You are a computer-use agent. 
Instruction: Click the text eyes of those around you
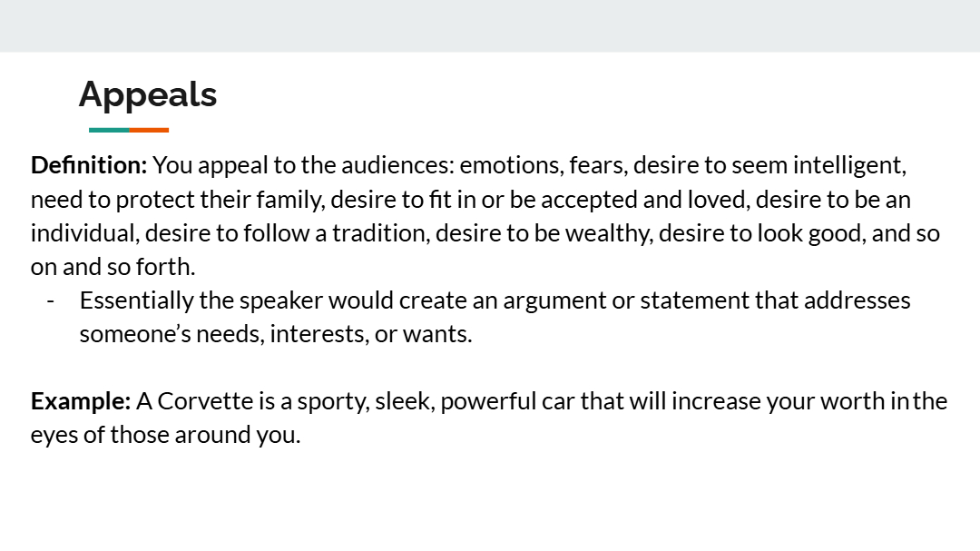tap(166, 435)
